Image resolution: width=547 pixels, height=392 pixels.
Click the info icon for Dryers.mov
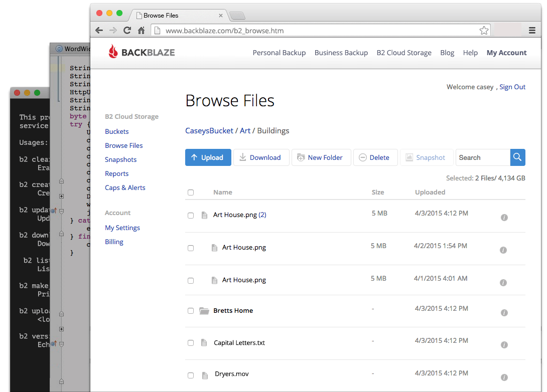pos(504,377)
